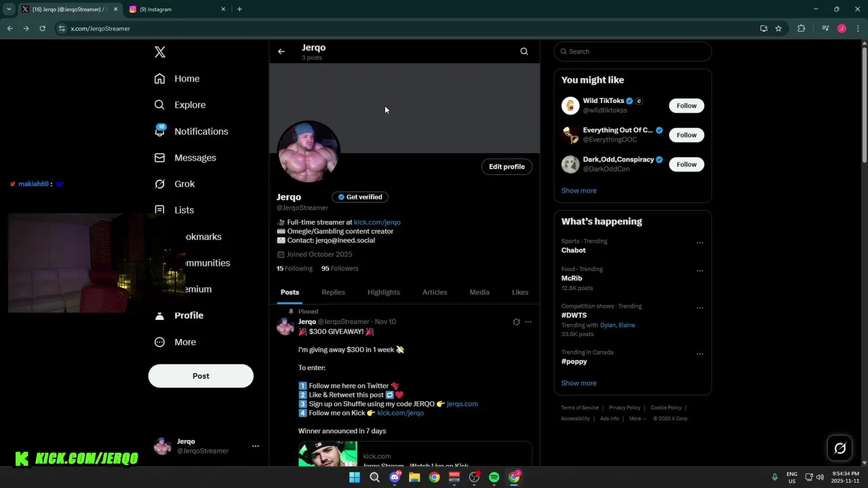Click Show more under You might like
The width and height of the screenshot is (868, 488).
(x=579, y=190)
